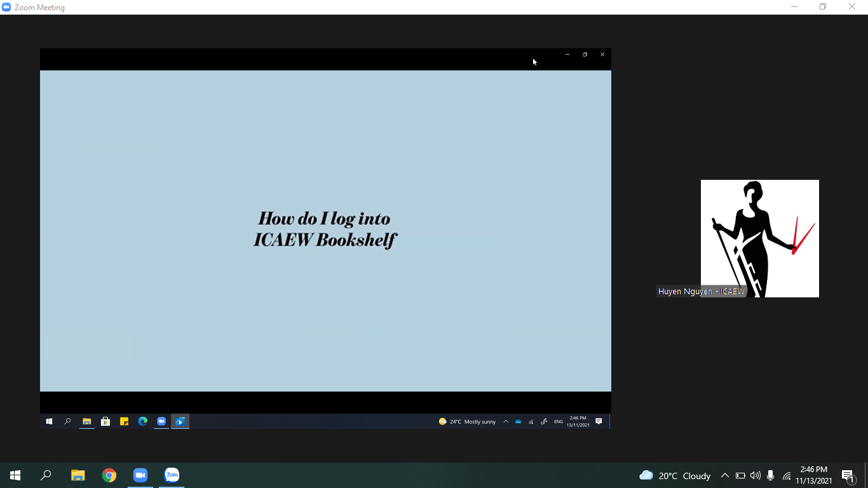Close the Zoom Meeting window
Image resolution: width=868 pixels, height=488 pixels.
[x=852, y=7]
